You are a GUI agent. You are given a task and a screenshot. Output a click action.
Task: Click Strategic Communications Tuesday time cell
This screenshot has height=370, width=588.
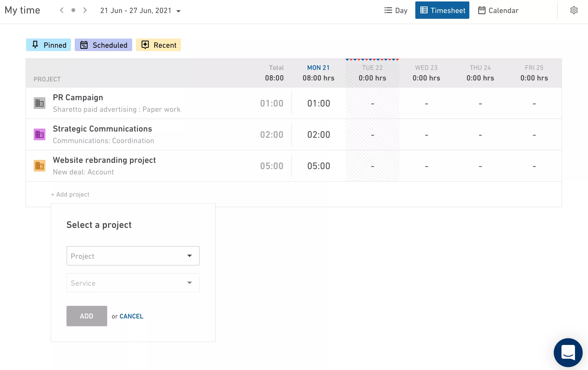(373, 134)
